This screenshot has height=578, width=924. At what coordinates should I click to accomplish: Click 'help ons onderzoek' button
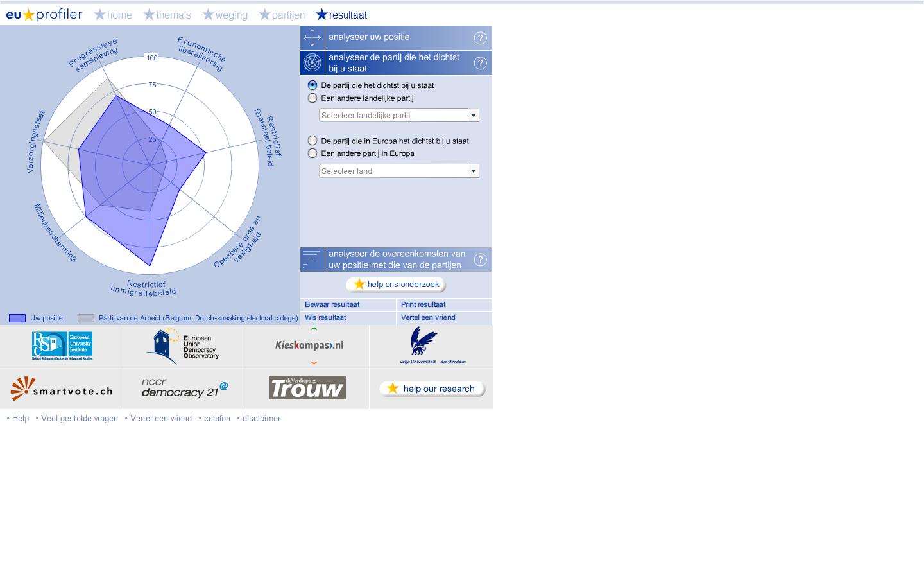tap(396, 285)
